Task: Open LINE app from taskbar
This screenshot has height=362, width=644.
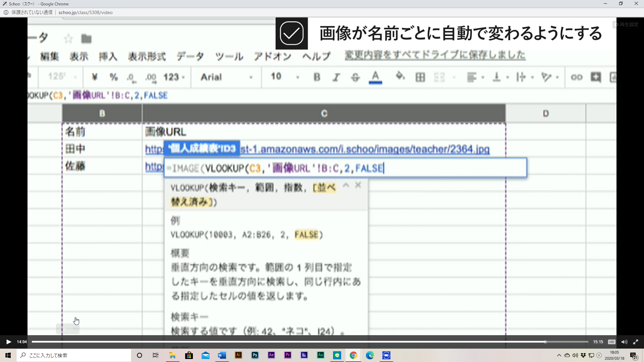Action: tap(337, 355)
